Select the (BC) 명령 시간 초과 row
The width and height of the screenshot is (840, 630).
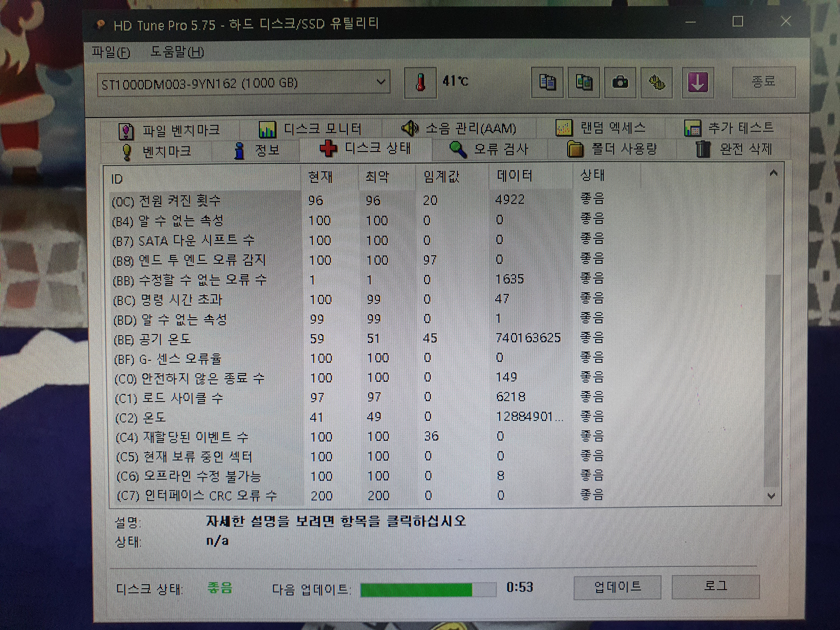pos(437,299)
